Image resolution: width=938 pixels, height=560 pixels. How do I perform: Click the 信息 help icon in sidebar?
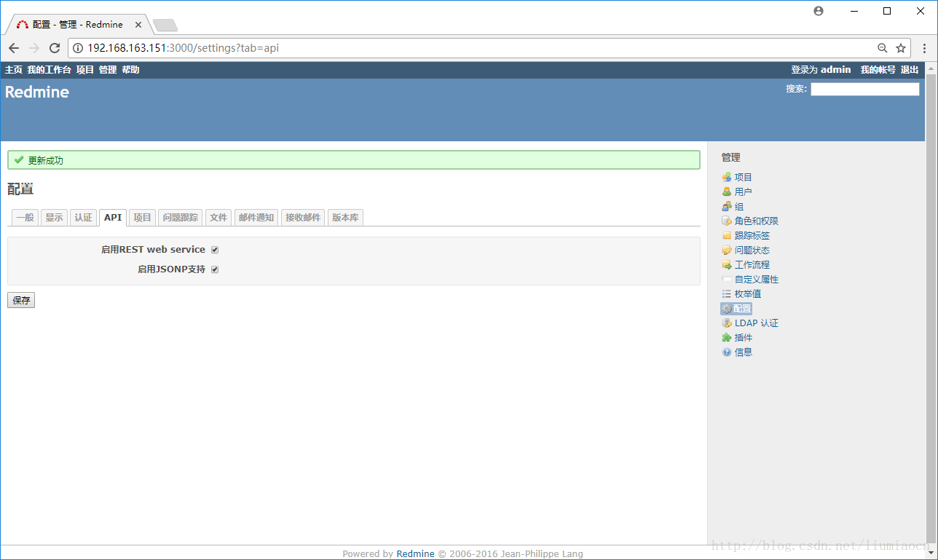click(x=726, y=352)
